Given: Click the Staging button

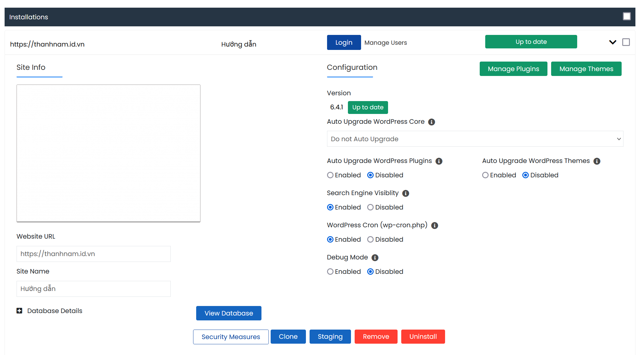Looking at the screenshot, I should (x=330, y=337).
